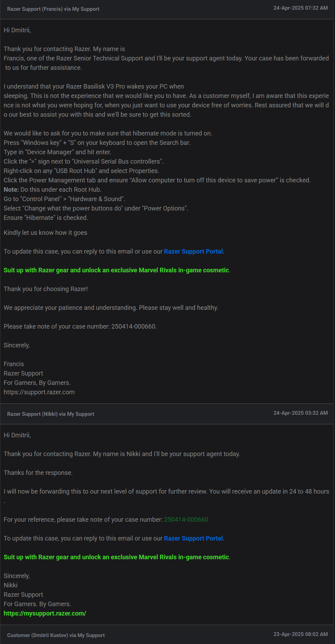The width and height of the screenshot is (335, 644).
Task: Click Marvel Rivals promo link in Francis's message
Action: pos(116,270)
